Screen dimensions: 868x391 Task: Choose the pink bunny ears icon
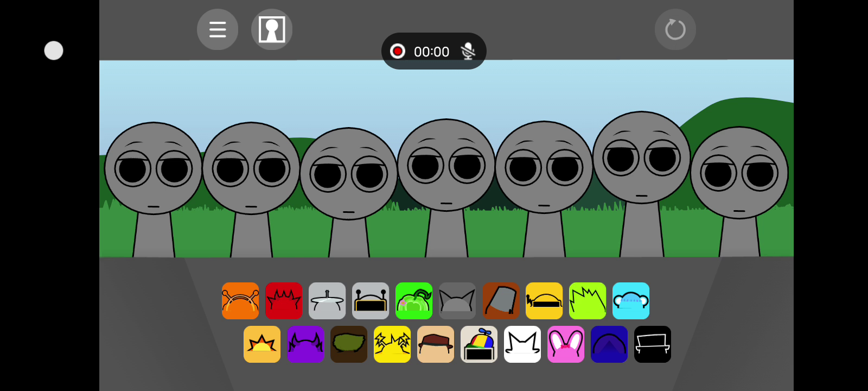pyautogui.click(x=566, y=344)
